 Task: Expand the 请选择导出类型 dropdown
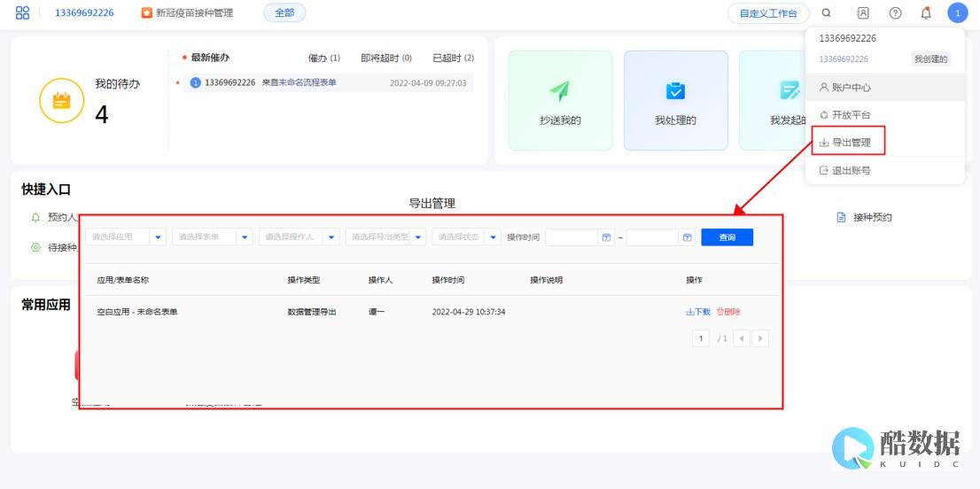point(418,237)
